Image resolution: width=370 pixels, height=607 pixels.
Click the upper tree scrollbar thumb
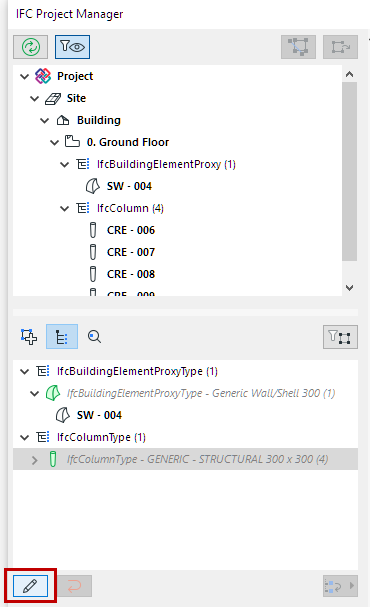[x=349, y=171]
